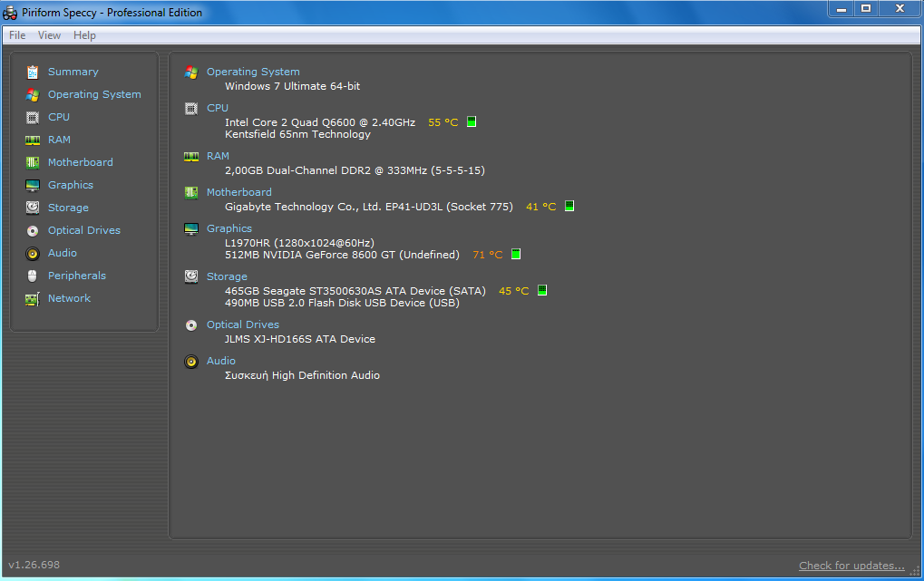924x581 pixels.
Task: Click the Seagate ST3500630AS device line
Action: pyautogui.click(x=355, y=291)
